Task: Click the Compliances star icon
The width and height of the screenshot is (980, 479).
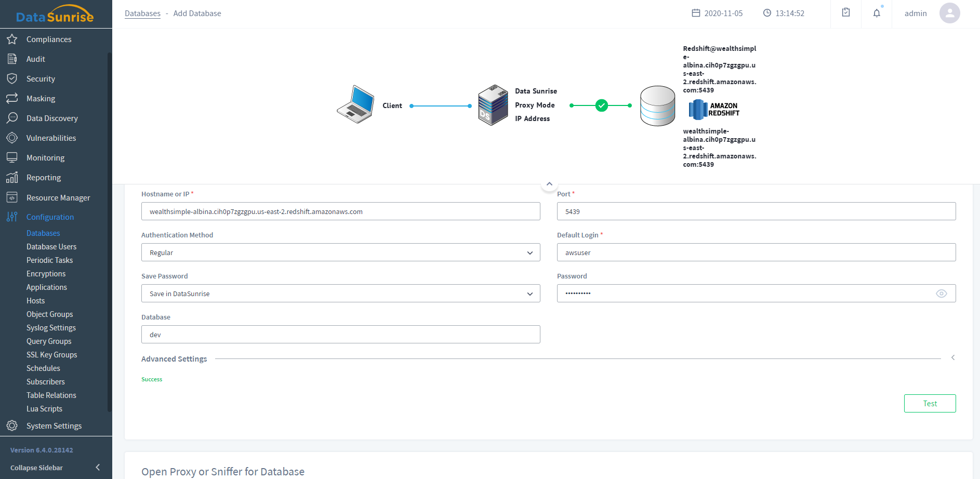Action: [x=12, y=39]
